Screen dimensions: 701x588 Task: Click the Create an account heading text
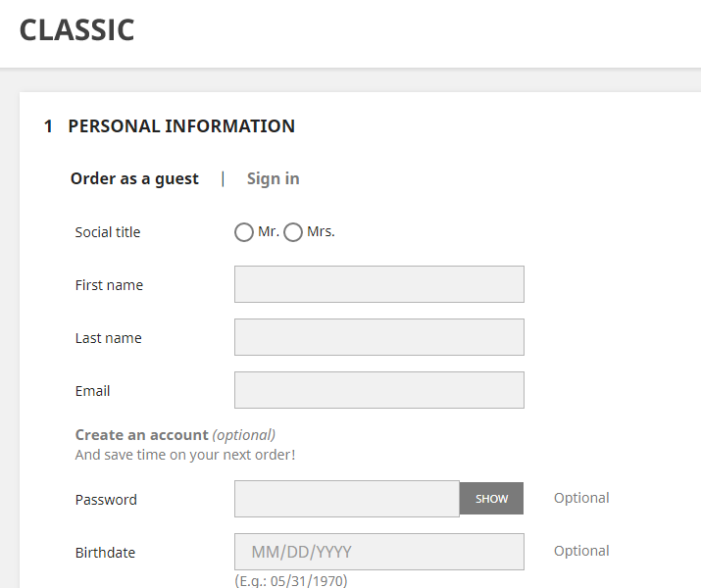[141, 435]
